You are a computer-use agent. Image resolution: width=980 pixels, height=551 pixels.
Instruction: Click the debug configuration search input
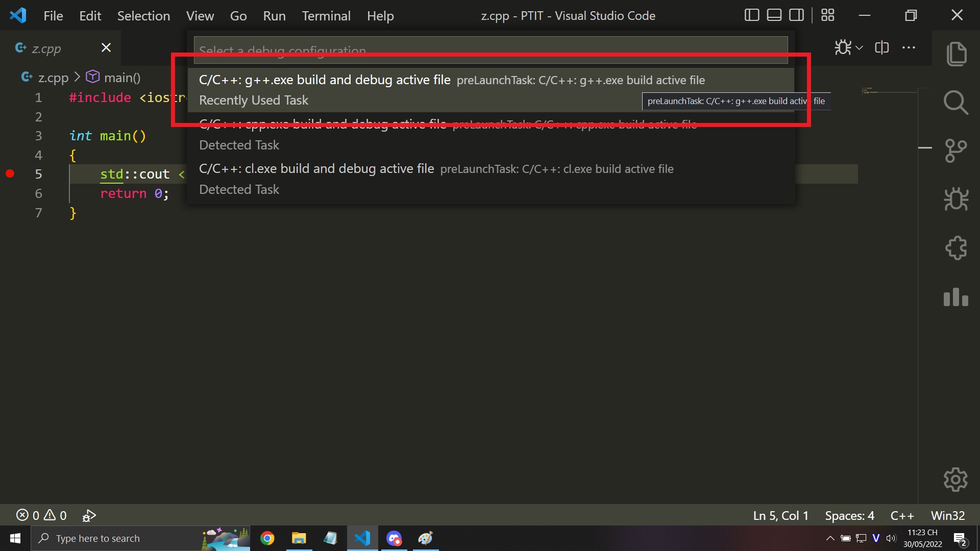coord(491,50)
